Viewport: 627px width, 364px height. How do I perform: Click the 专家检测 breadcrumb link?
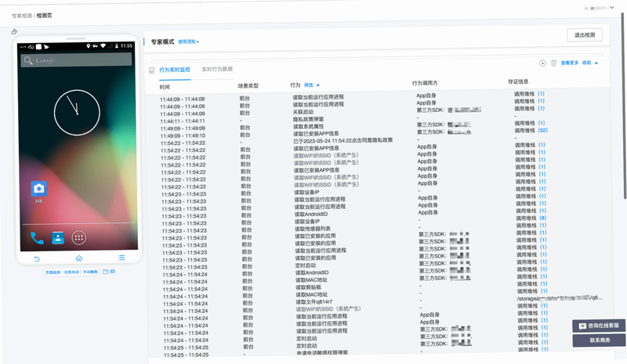[x=22, y=16]
